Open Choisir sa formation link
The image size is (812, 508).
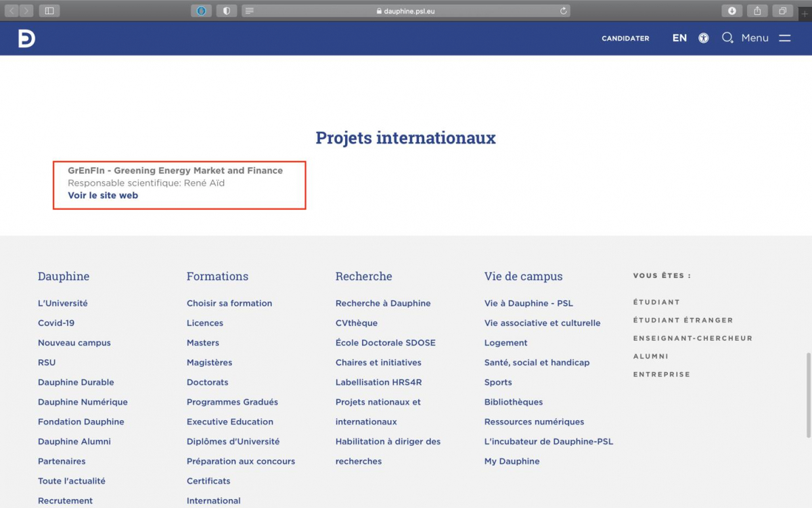[x=229, y=303]
